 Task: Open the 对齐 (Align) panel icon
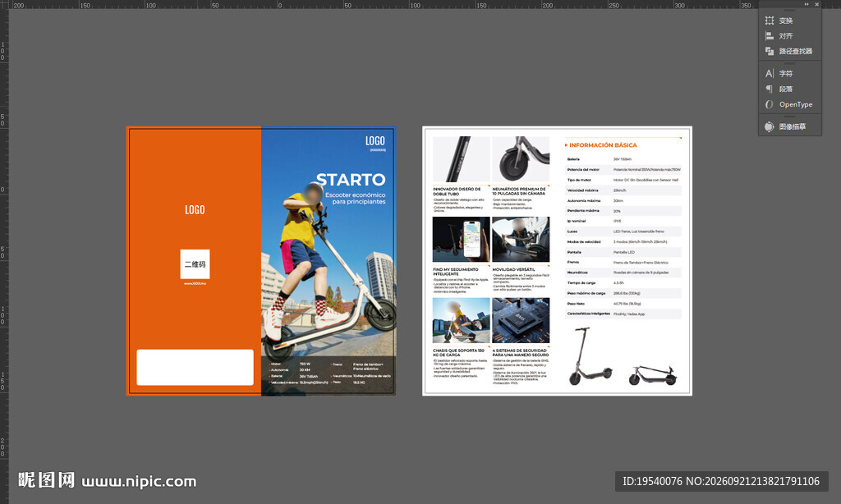click(770, 36)
